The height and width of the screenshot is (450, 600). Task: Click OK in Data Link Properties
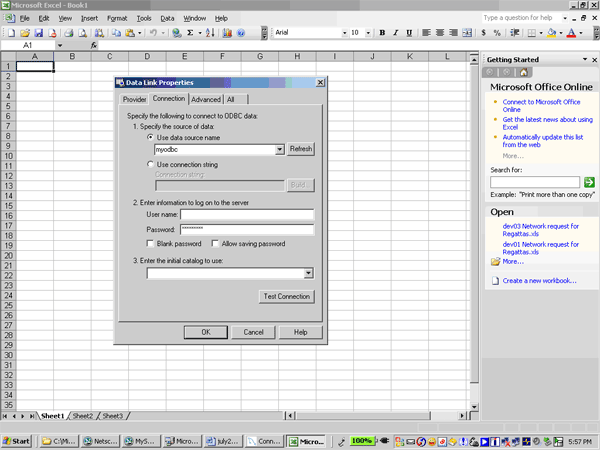pyautogui.click(x=206, y=332)
